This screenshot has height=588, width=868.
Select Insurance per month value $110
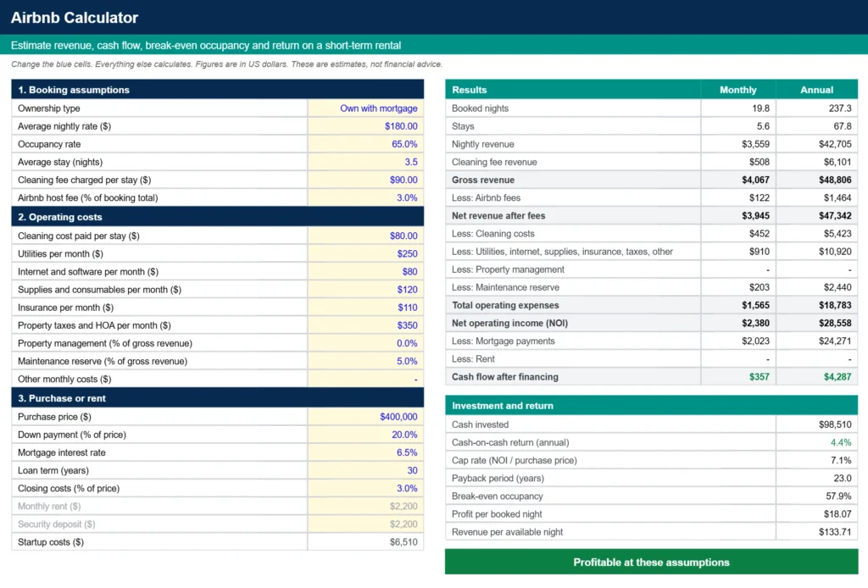[366, 307]
